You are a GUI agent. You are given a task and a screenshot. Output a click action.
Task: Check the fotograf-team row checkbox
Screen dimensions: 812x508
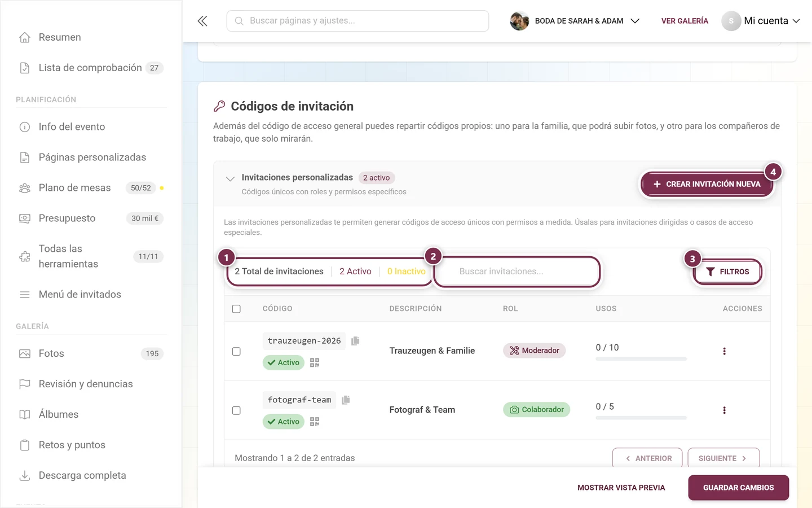tap(236, 410)
